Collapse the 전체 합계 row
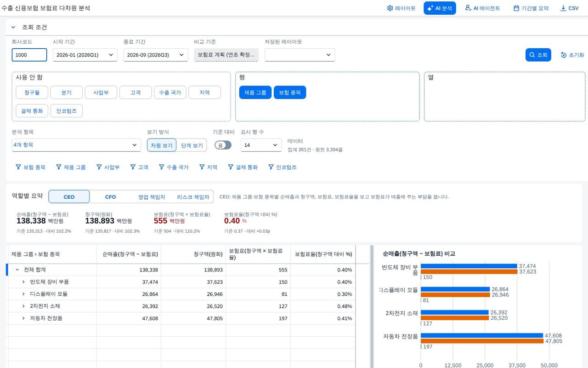This screenshot has width=588, height=368. coord(17,270)
